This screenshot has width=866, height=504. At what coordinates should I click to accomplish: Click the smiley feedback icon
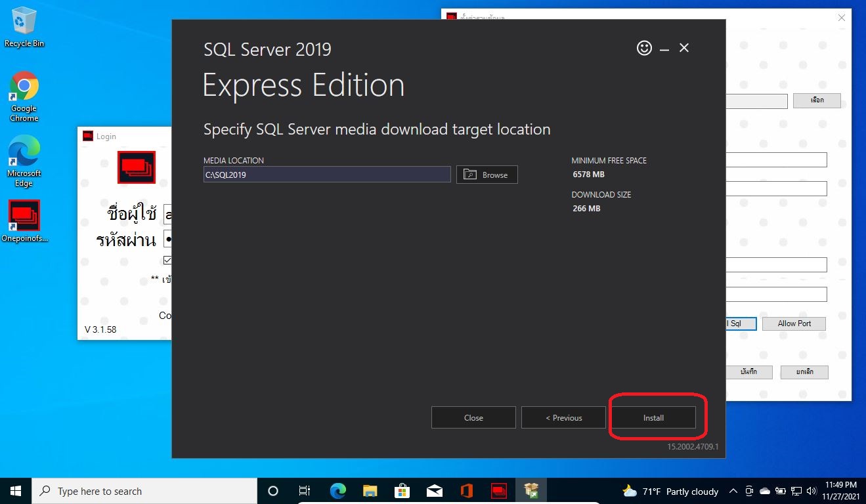pos(644,48)
